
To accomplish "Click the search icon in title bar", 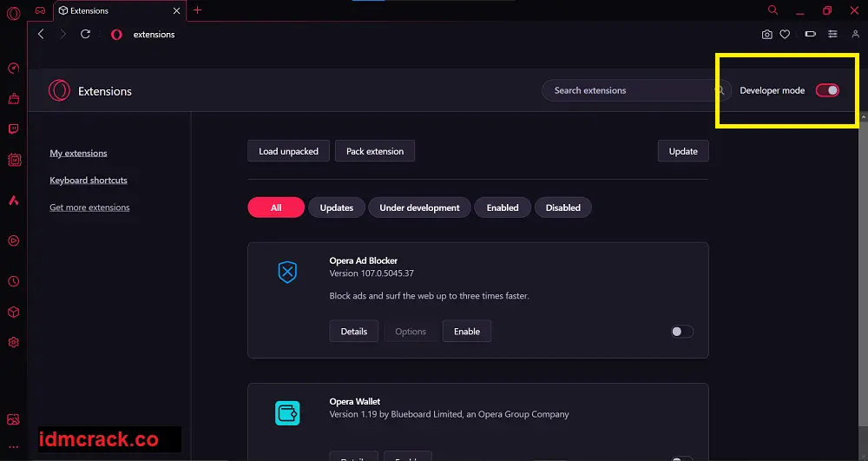I will (x=773, y=10).
